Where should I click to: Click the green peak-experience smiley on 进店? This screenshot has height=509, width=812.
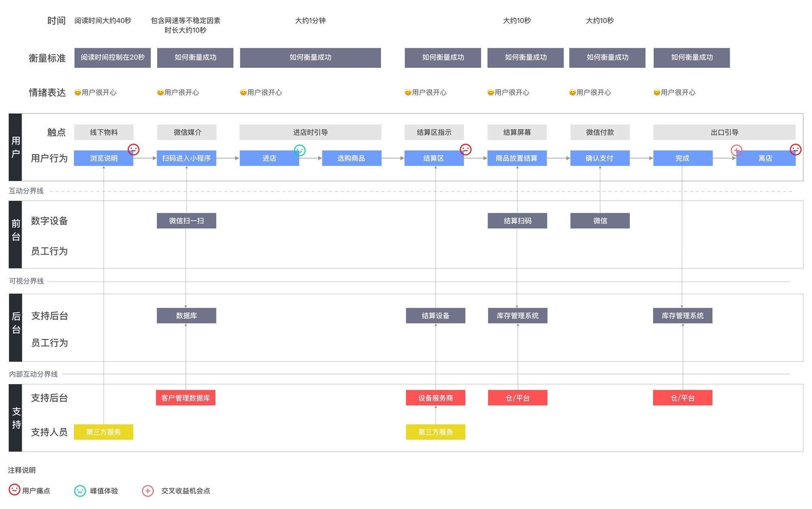(300, 150)
